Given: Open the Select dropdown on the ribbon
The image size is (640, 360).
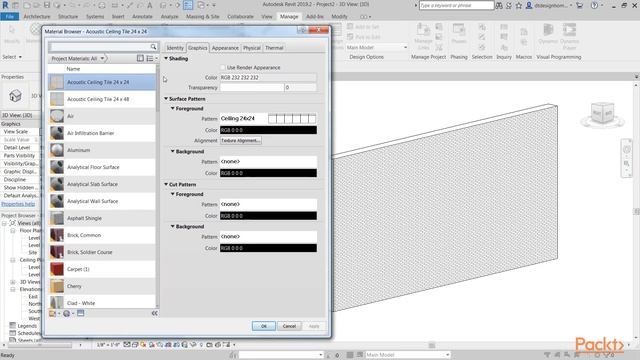Looking at the screenshot, I should (x=12, y=57).
